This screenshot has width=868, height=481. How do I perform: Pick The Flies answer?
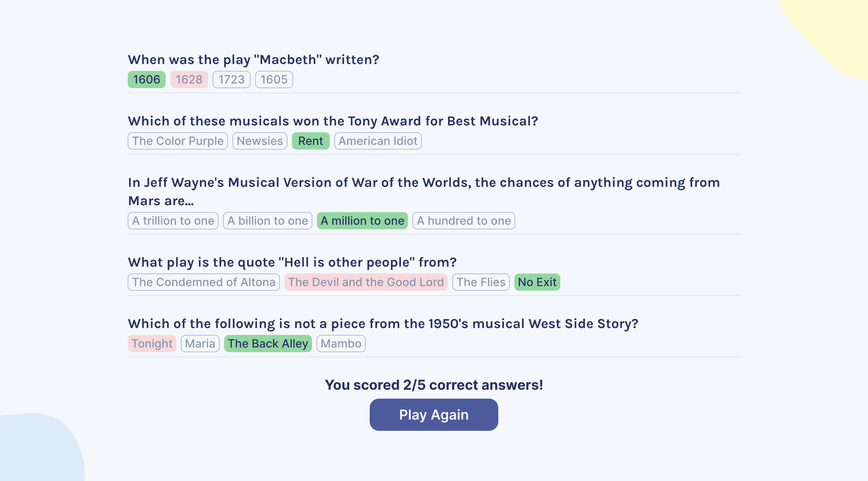click(x=481, y=282)
